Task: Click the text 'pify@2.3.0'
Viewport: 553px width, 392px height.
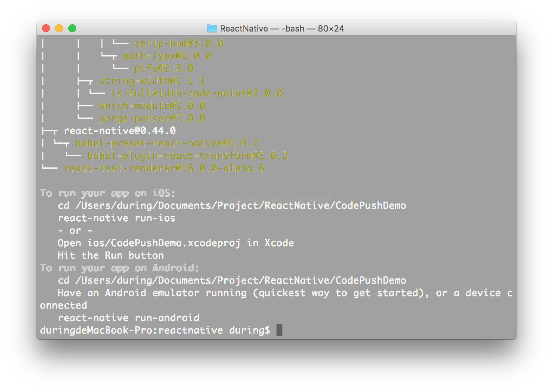Action: 164,68
